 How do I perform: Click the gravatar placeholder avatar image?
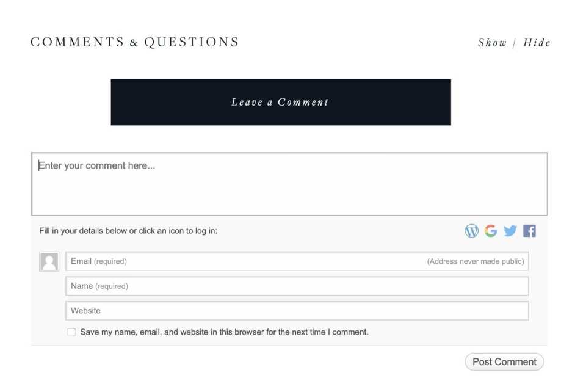pyautogui.click(x=49, y=261)
